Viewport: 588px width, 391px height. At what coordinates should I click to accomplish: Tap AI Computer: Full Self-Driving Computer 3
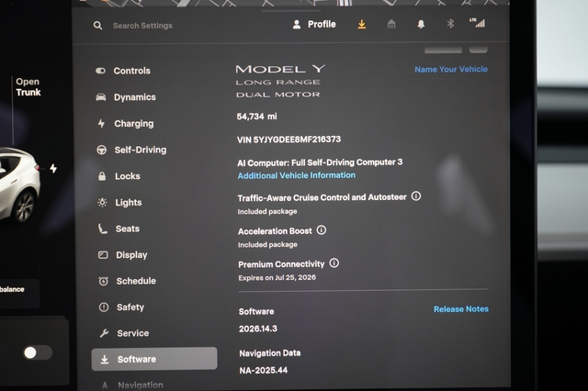[x=320, y=162]
